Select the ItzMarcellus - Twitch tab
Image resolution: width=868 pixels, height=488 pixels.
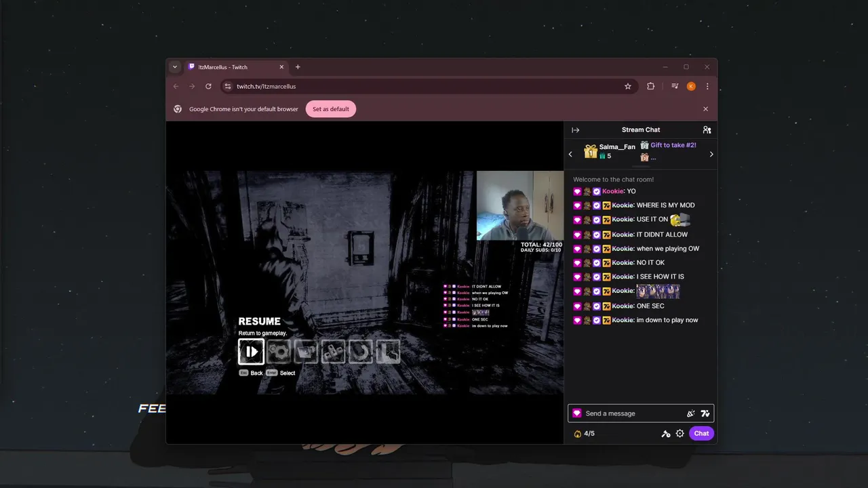click(x=236, y=67)
